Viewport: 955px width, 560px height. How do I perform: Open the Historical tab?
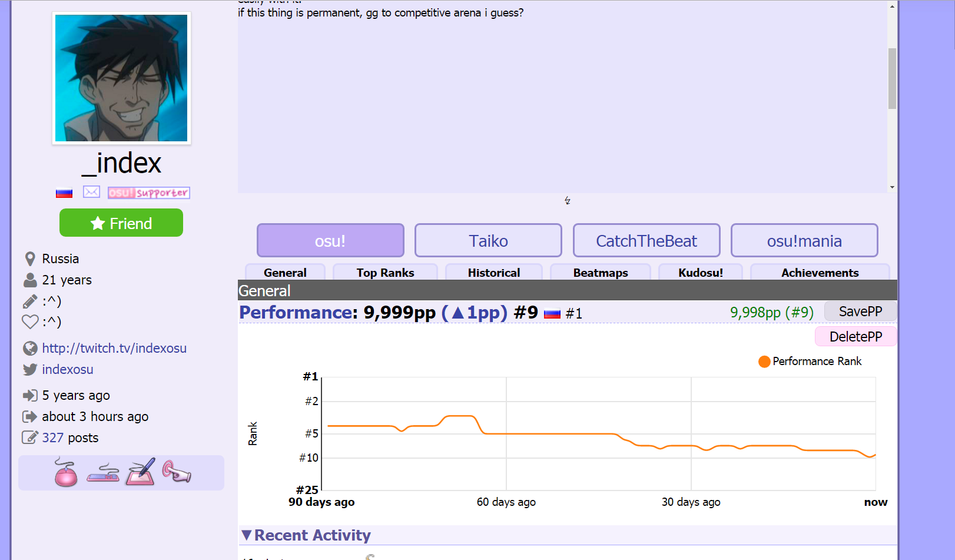click(x=494, y=273)
